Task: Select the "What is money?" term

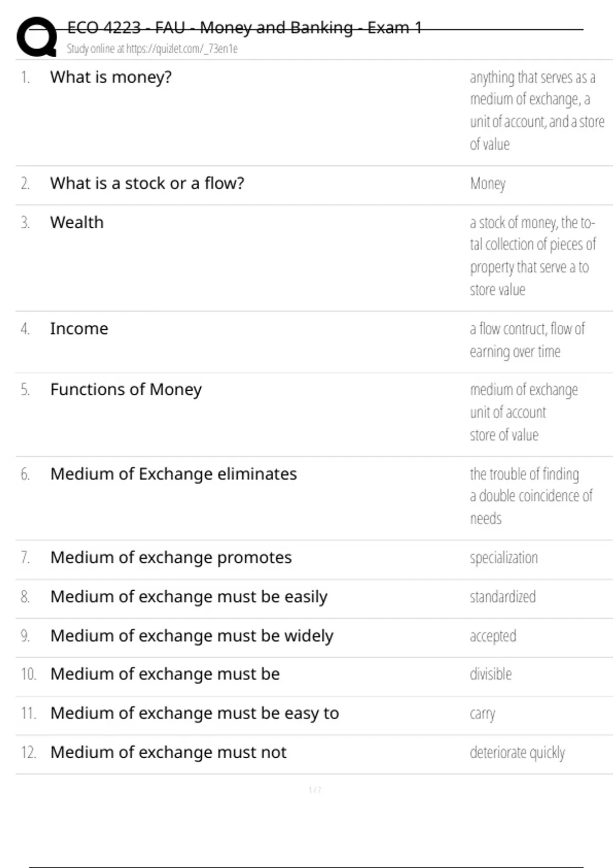Action: [111, 77]
